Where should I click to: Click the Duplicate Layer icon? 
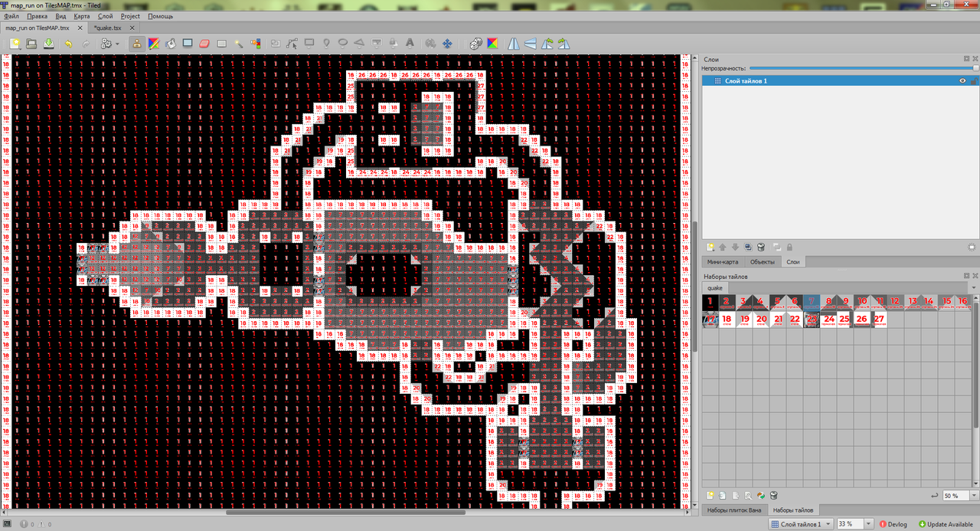pos(748,247)
